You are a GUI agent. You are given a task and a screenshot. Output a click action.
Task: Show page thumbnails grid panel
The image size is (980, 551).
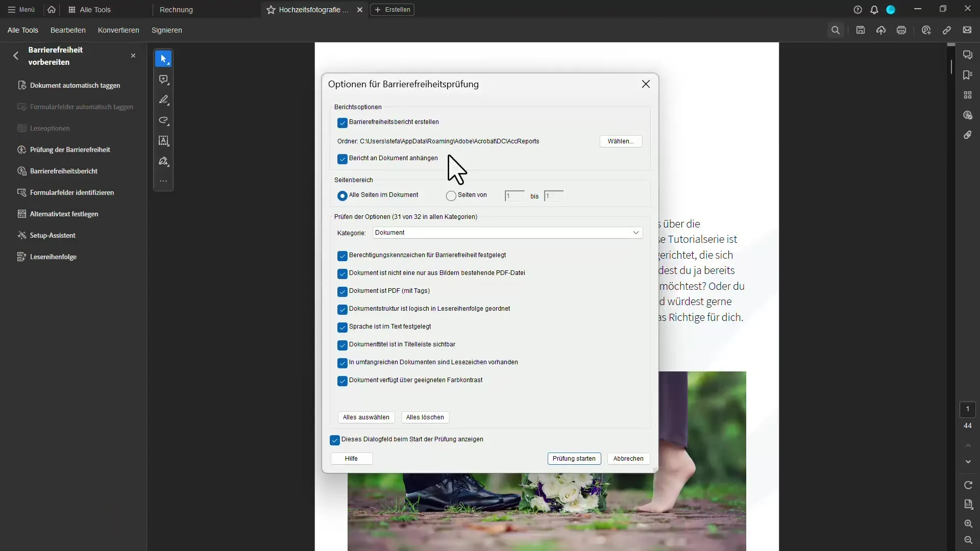(x=968, y=95)
